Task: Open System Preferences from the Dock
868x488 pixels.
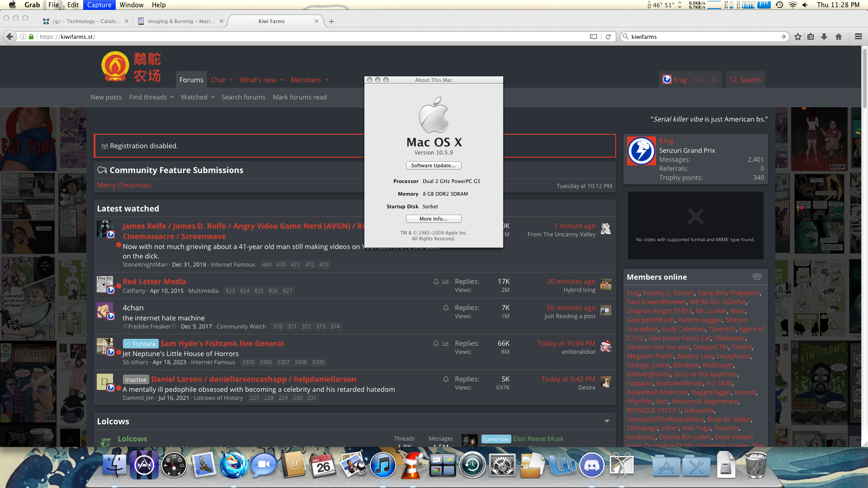Action: [502, 465]
